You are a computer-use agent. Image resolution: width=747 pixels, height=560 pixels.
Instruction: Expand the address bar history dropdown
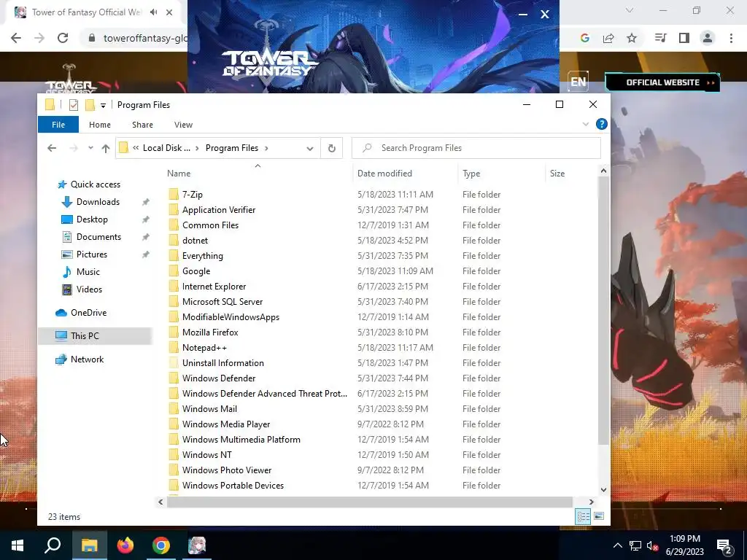pos(310,148)
